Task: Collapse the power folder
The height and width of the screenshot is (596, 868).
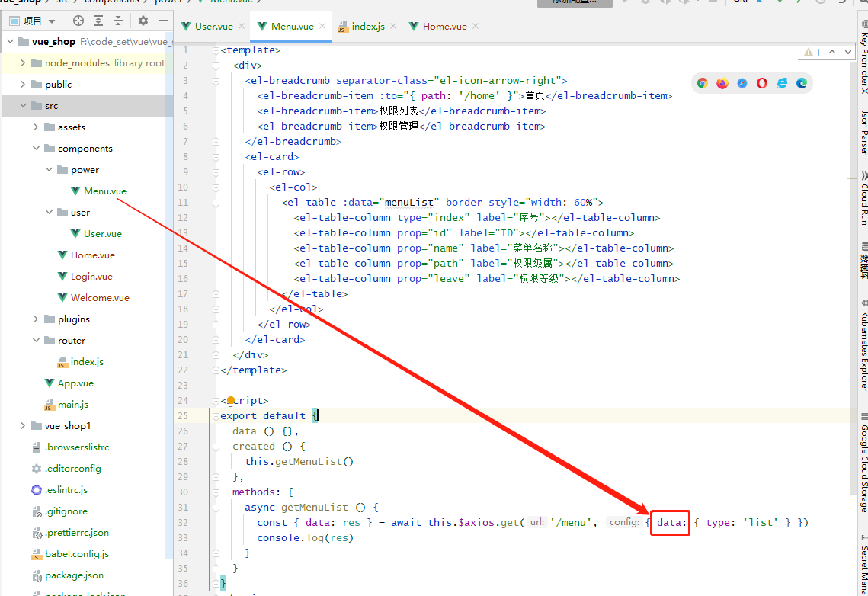Action: tap(50, 169)
